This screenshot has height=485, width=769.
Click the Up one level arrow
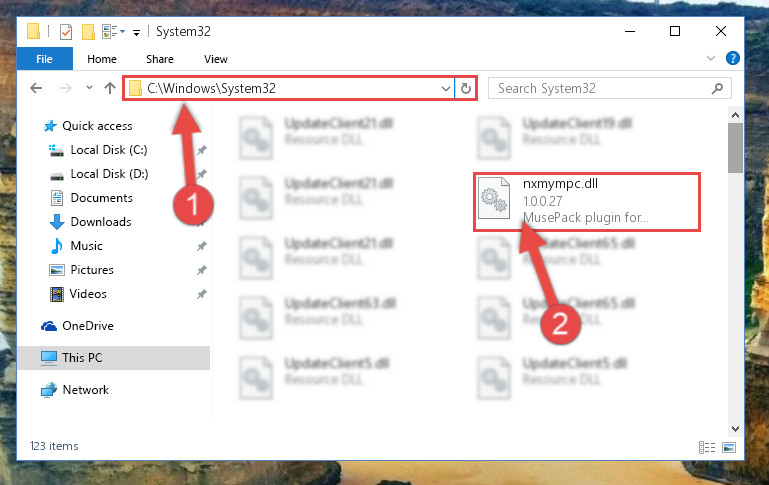110,88
